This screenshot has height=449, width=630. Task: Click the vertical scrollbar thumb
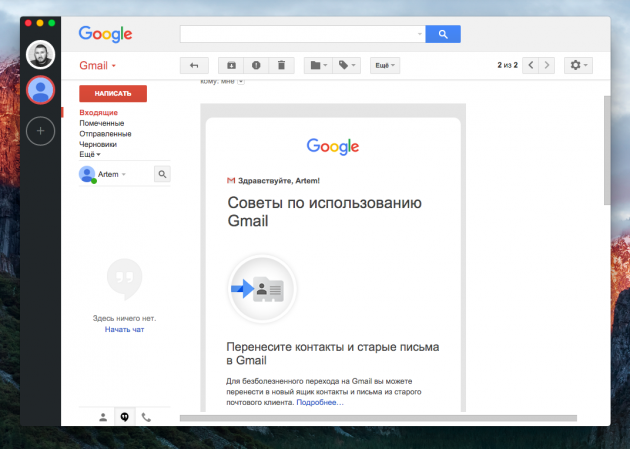[x=607, y=151]
